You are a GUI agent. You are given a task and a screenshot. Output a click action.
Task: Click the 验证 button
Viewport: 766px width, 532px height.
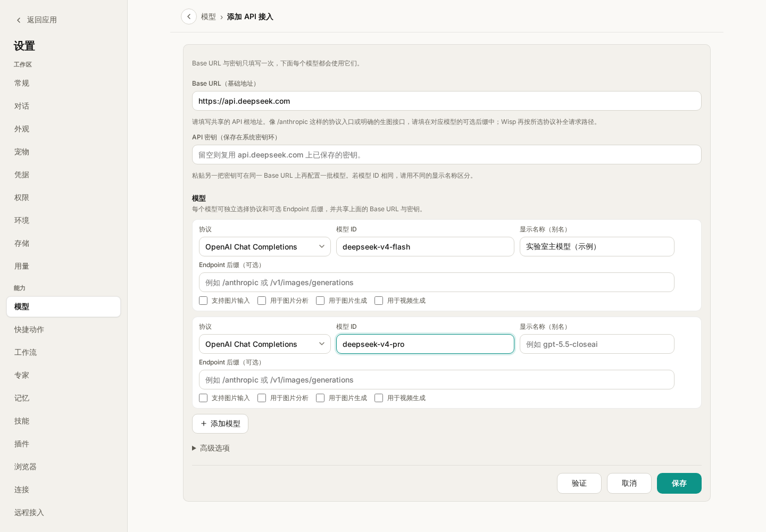579,483
